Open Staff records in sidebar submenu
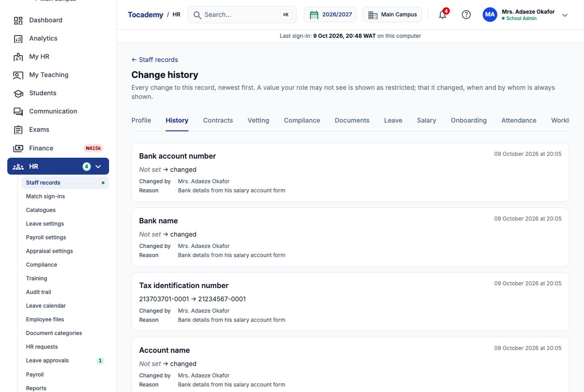The image size is (584, 392). click(65, 183)
